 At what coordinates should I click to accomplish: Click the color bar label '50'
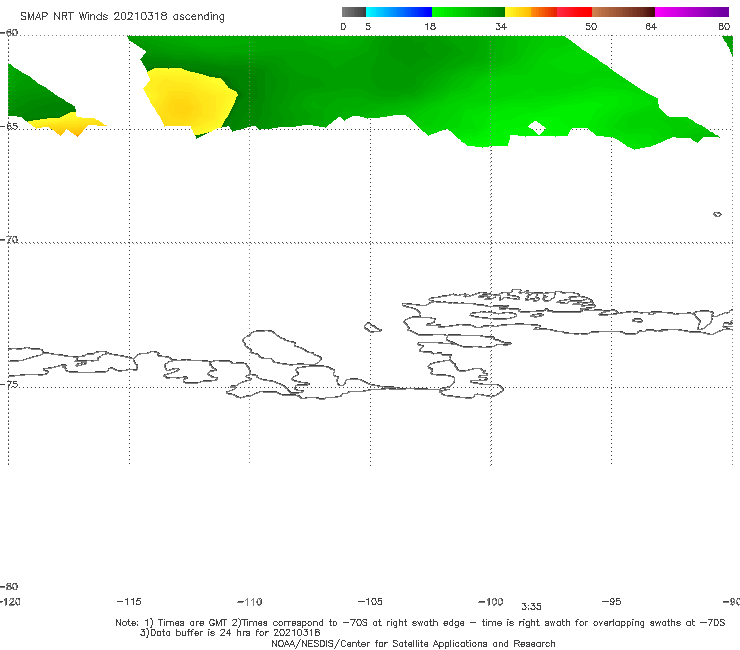(591, 27)
